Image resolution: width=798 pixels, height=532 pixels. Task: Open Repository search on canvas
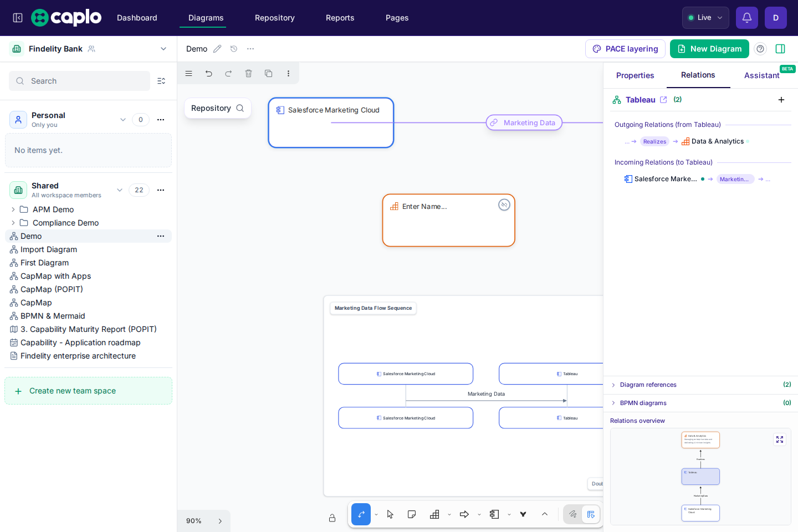coord(218,108)
